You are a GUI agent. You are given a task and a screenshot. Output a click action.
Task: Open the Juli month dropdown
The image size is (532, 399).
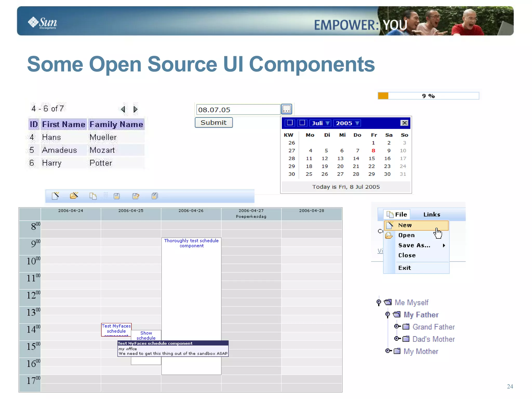[x=320, y=123]
